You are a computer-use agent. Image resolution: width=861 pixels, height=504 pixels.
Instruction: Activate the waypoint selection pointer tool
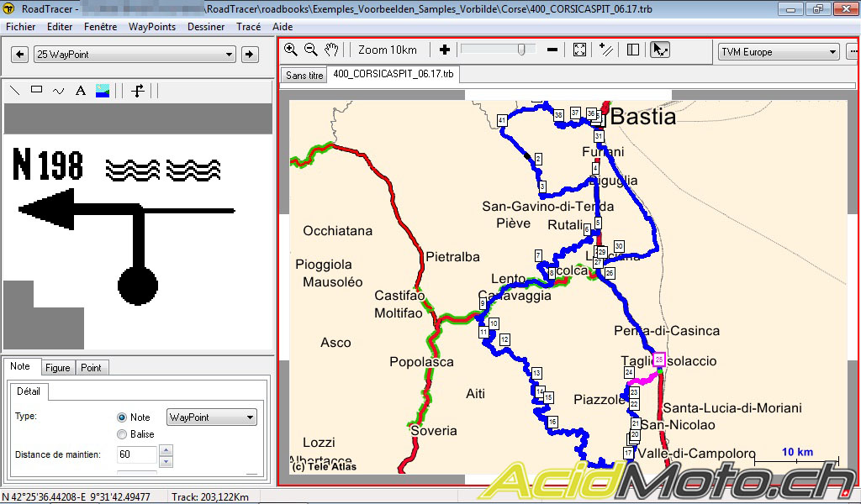pyautogui.click(x=659, y=50)
